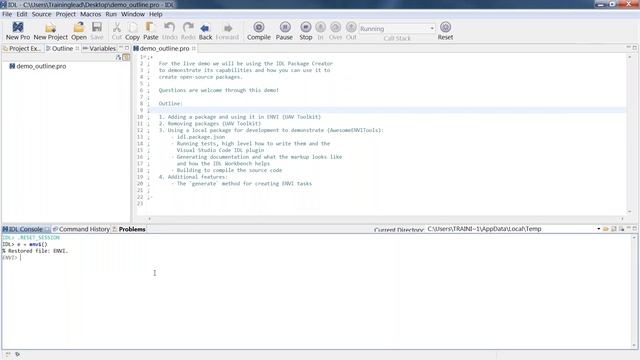Switch to the Problems tab
Image resolution: width=640 pixels, height=360 pixels.
[x=129, y=229]
